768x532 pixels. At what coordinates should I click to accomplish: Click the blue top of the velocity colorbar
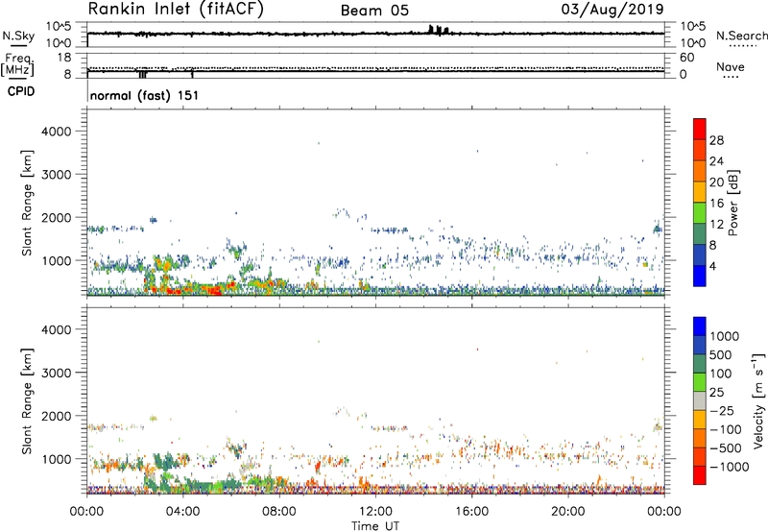700,326
